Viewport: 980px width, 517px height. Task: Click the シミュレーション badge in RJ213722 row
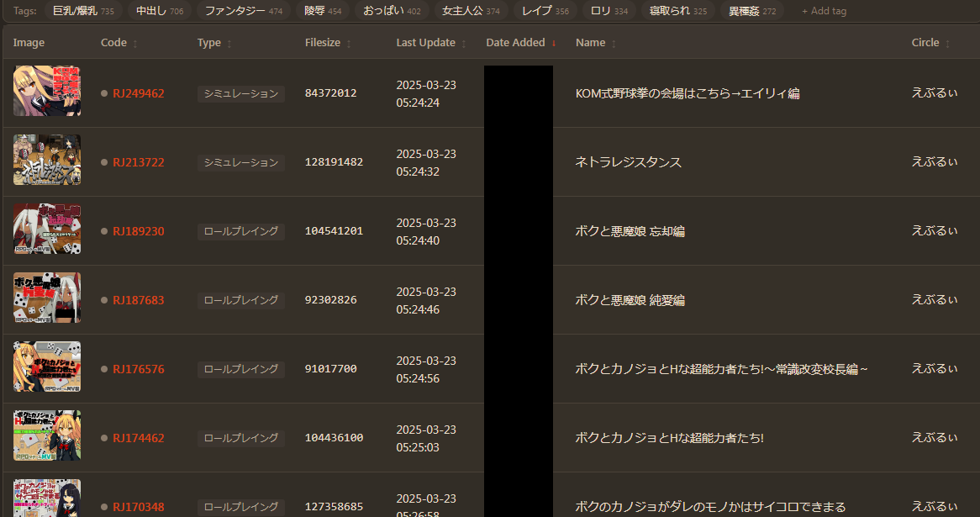241,162
